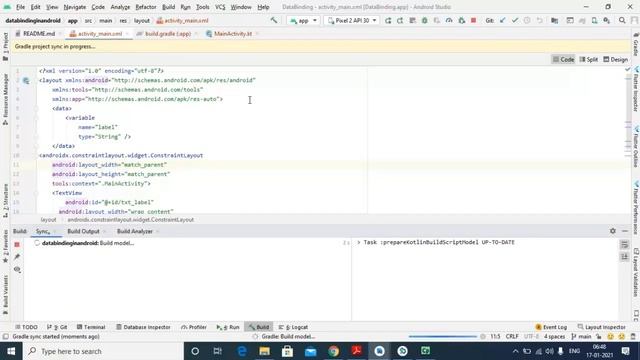Image resolution: width=640 pixels, height=360 pixels.
Task: Open the File menu
Action: point(20,7)
